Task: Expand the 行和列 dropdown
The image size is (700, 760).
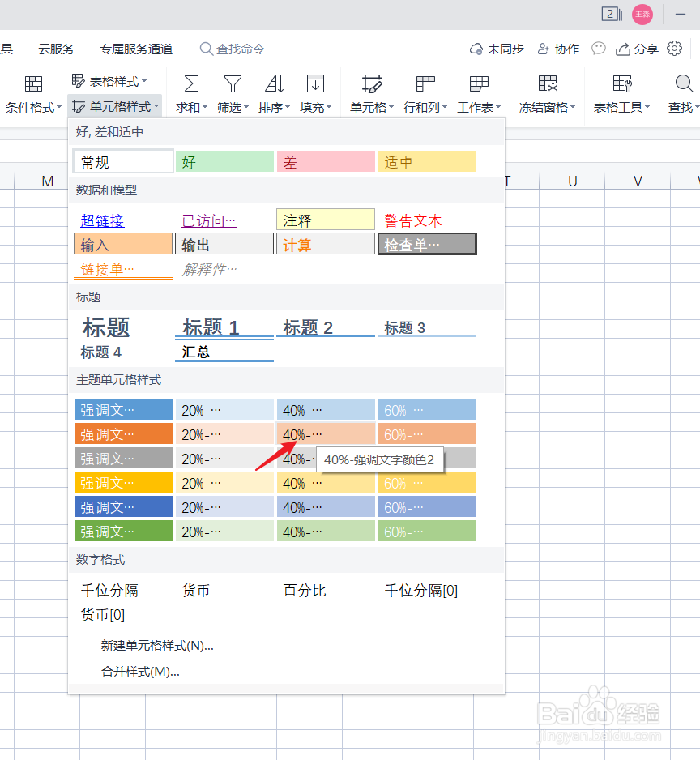Action: 445,107
